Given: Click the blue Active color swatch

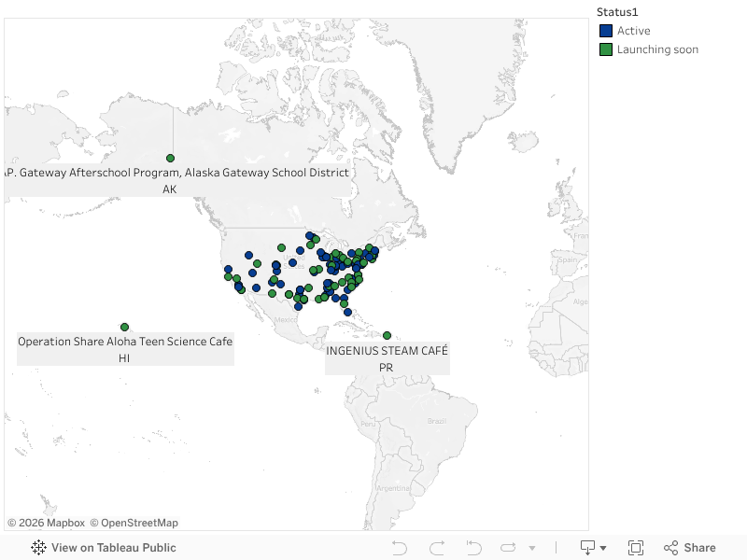Looking at the screenshot, I should click(605, 30).
